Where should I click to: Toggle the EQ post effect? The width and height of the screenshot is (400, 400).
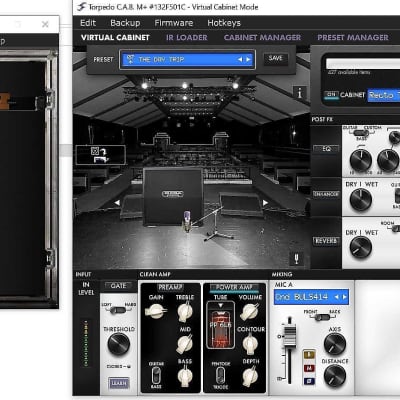[326, 149]
